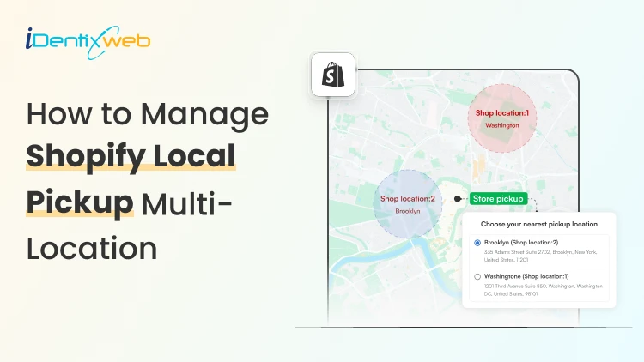644x362 pixels.
Task: Click "Brooklyn (Shop location:2)" label
Action: [x=521, y=243]
